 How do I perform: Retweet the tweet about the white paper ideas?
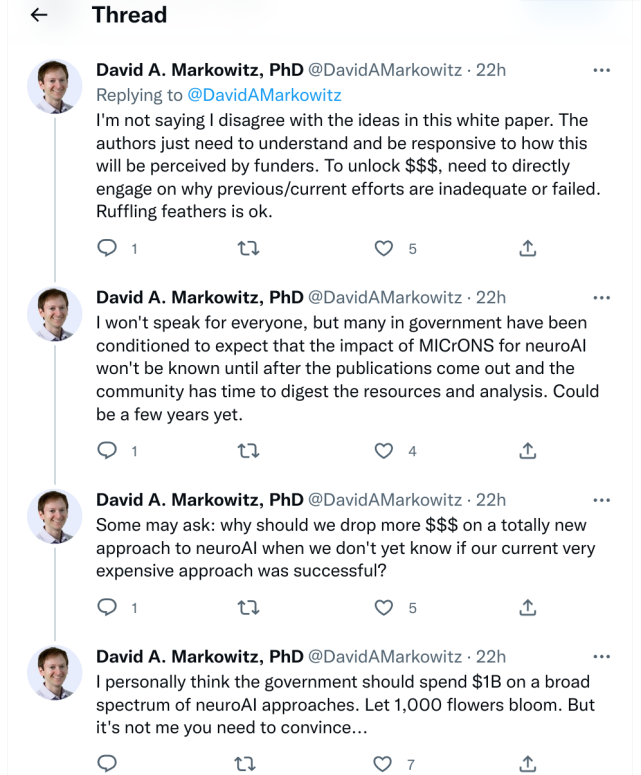[x=246, y=249]
